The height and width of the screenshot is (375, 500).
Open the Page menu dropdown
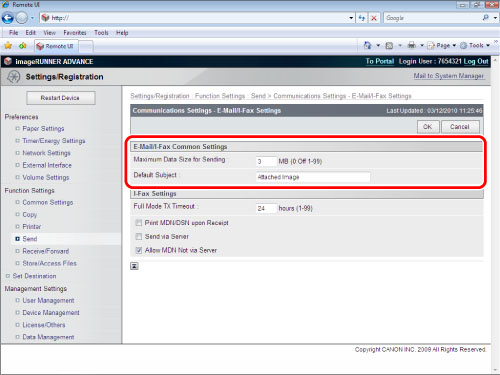442,45
